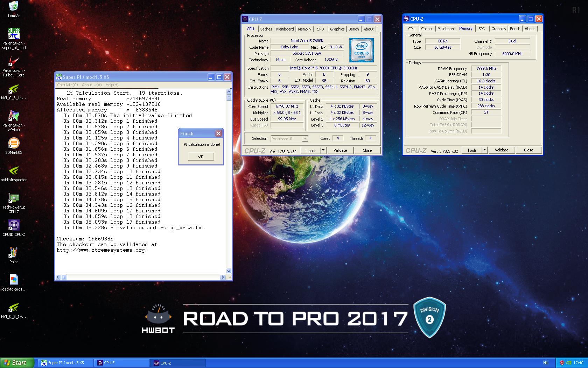Viewport: 588px width, 368px height.
Task: Click Validate in CPU window
Action: (x=340, y=150)
